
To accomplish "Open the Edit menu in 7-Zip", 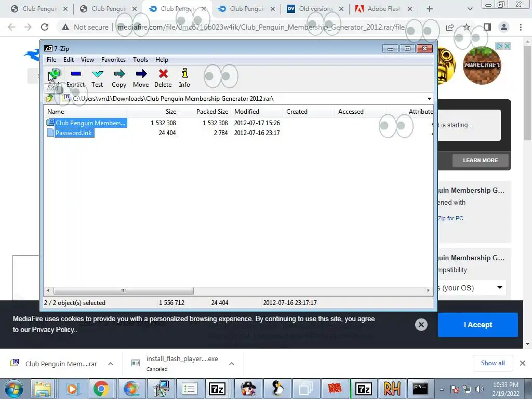I will [x=69, y=60].
